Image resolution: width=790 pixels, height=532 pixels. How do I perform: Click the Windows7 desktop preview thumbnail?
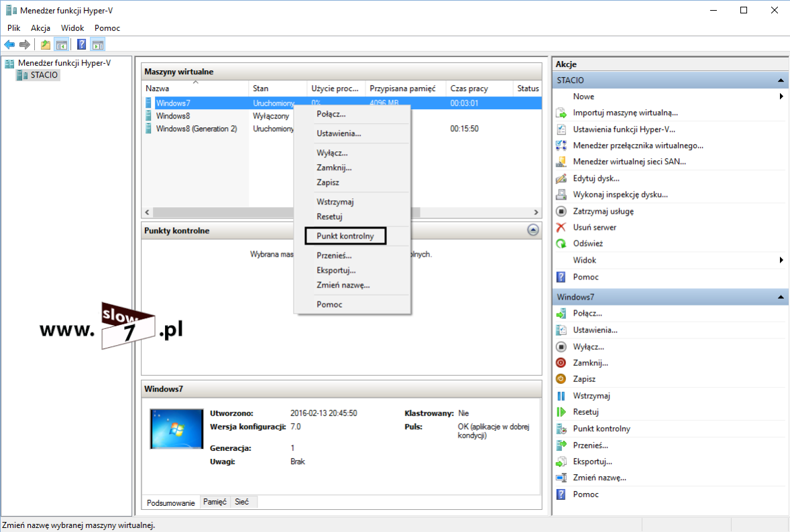click(x=177, y=429)
